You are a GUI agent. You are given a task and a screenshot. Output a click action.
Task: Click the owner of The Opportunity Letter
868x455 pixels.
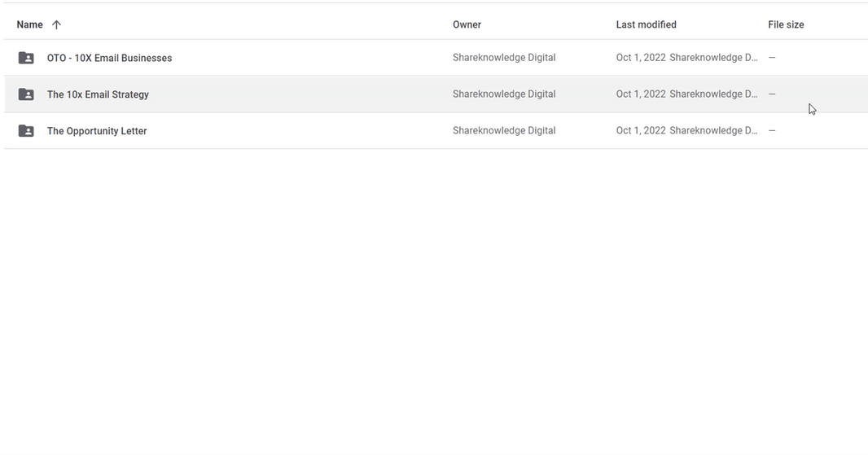(x=504, y=131)
